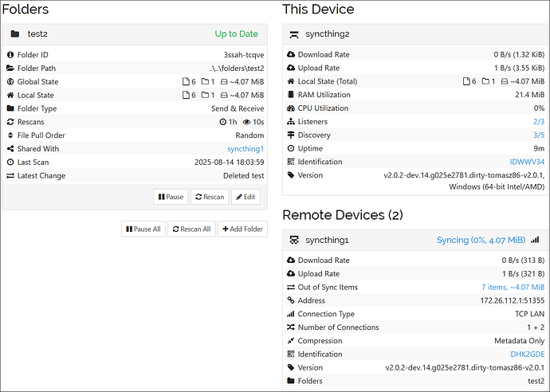The image size is (550, 392).
Task: Click the Address link icon
Action: pos(291,300)
